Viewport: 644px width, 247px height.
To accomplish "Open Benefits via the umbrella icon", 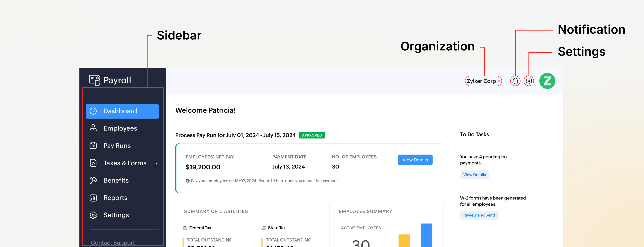I will [94, 180].
